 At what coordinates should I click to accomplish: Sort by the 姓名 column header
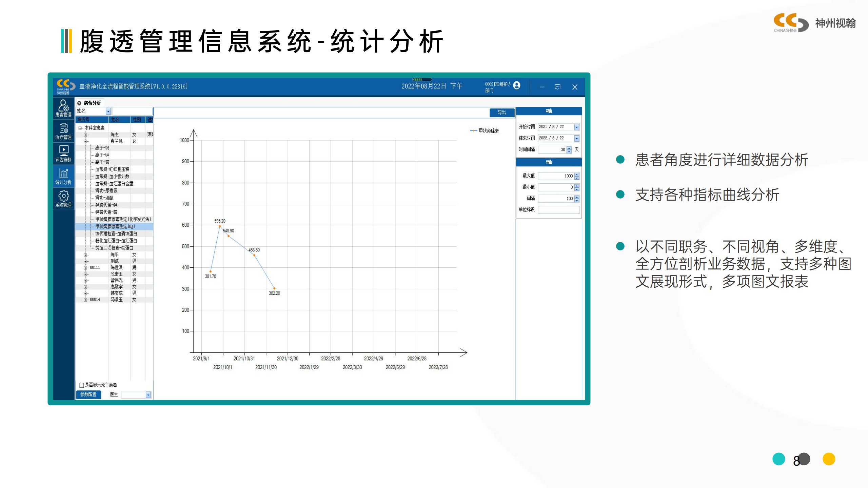tap(119, 120)
